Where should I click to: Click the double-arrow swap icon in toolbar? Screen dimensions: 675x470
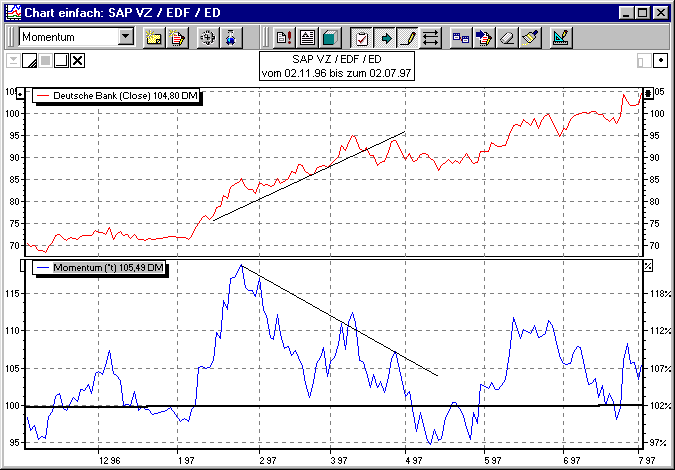click(x=431, y=38)
